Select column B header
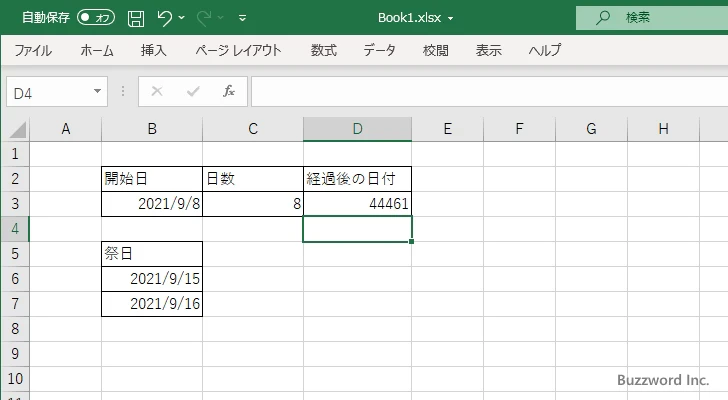 tap(152, 129)
